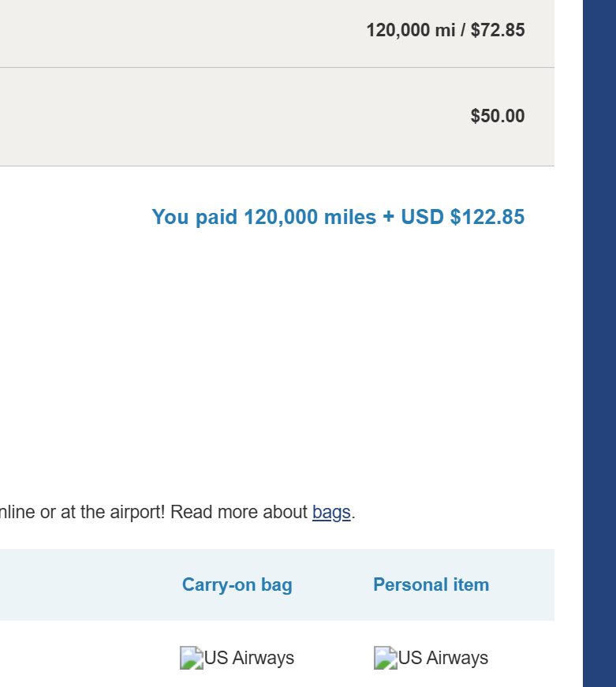Click the $72.85 tax amount
The height and width of the screenshot is (687, 616).
(x=498, y=31)
